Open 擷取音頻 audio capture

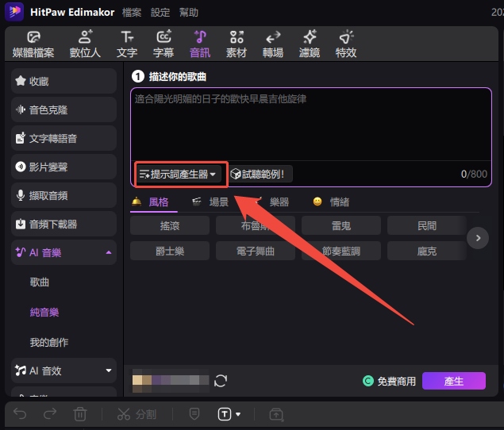click(x=63, y=195)
